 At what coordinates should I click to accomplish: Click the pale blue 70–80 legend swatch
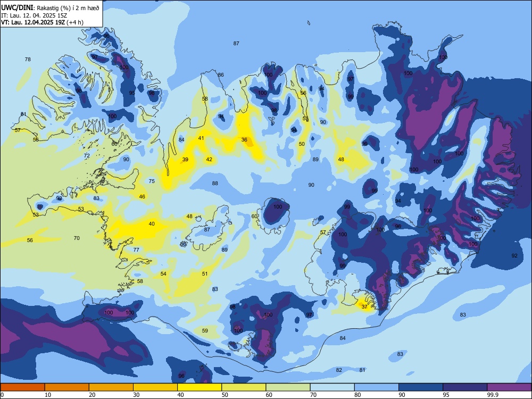(332, 387)
